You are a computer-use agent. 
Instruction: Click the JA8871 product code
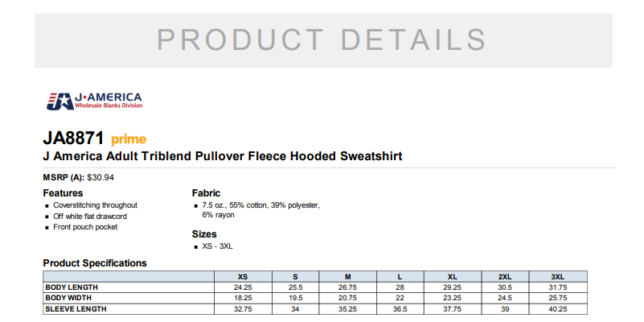tap(73, 138)
